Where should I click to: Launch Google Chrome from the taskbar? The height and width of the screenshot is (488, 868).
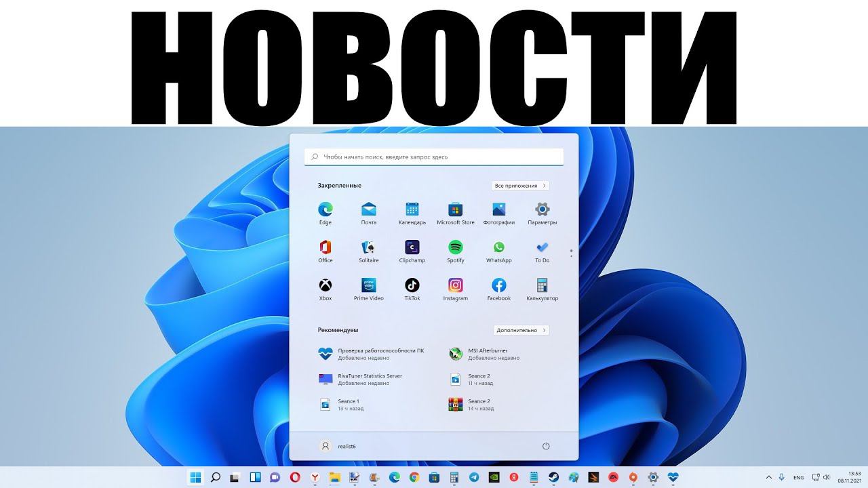tap(414, 477)
